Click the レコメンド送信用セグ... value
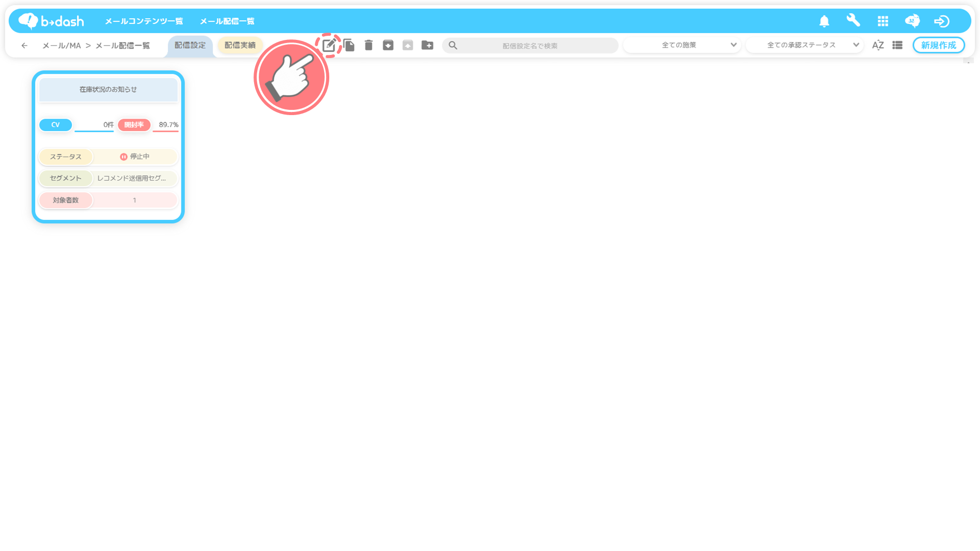980x551 pixels. click(x=132, y=178)
